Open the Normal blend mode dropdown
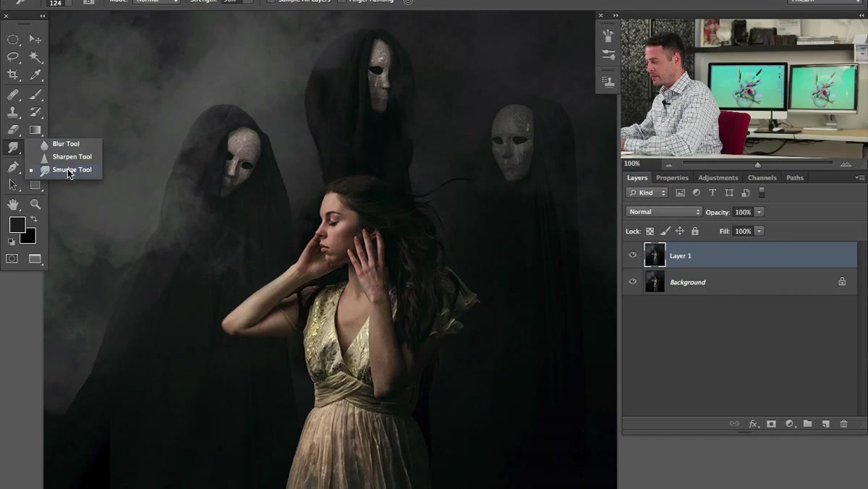 click(x=664, y=212)
